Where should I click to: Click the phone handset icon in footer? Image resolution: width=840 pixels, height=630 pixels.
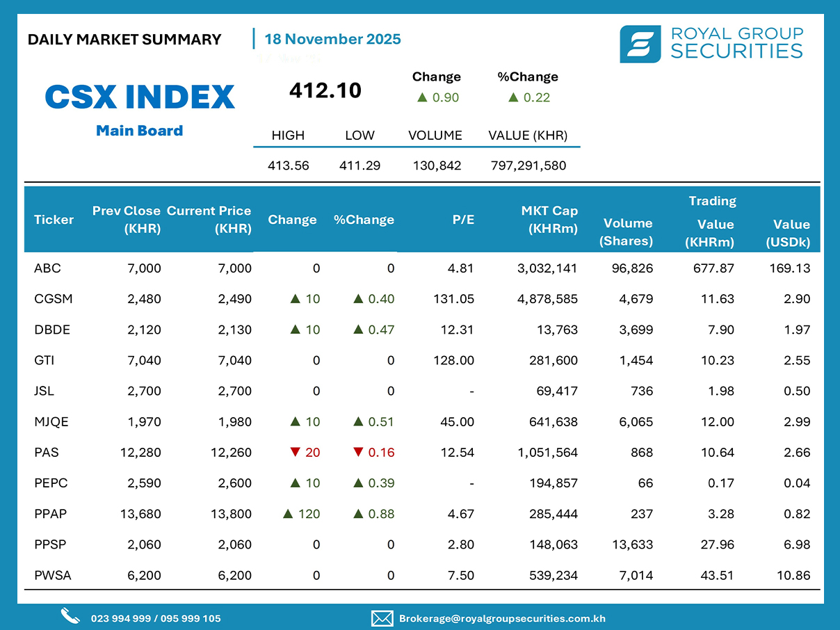pyautogui.click(x=70, y=617)
